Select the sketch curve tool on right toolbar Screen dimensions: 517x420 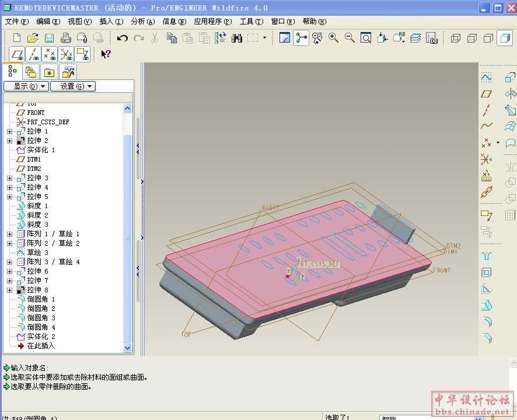tap(486, 78)
